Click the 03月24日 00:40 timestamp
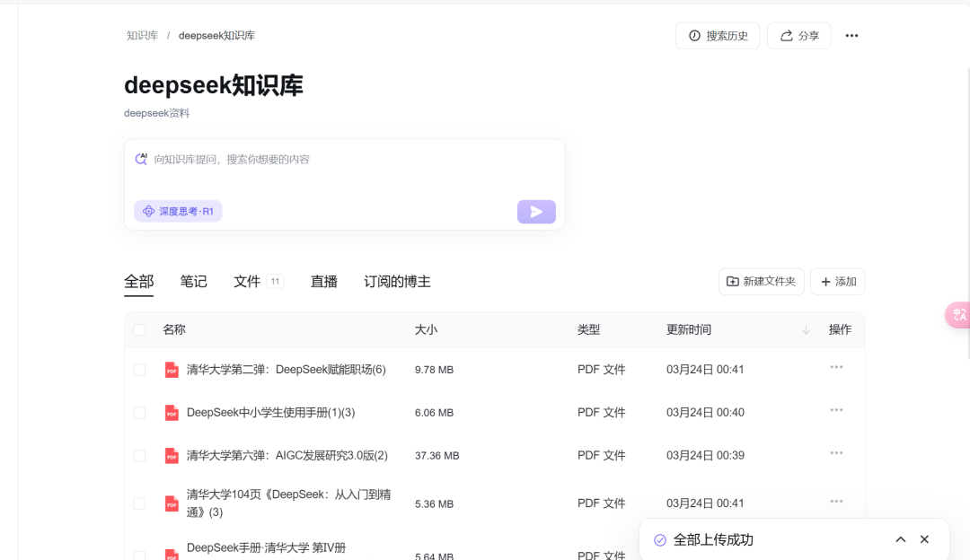Viewport: 970px width, 560px height. point(705,412)
